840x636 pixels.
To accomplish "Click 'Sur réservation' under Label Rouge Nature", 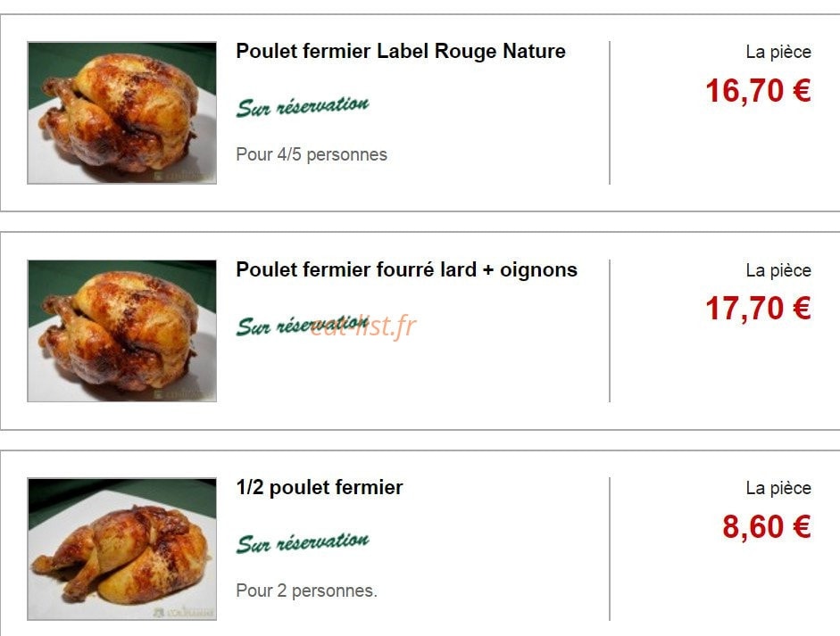I will (x=303, y=107).
